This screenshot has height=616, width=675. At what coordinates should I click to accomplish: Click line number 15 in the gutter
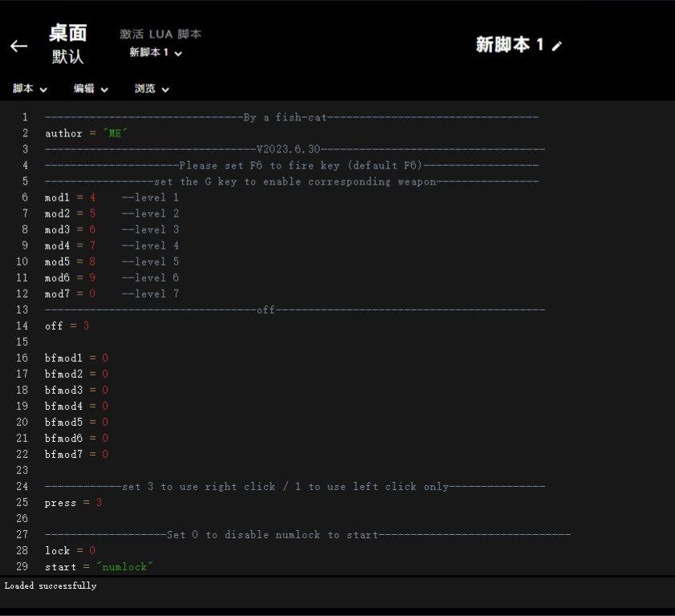[22, 342]
